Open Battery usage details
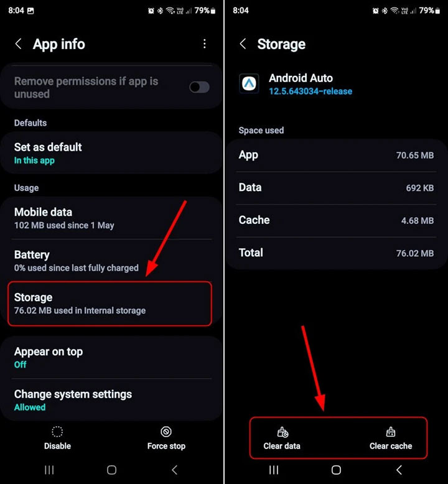The height and width of the screenshot is (484, 448). (110, 261)
